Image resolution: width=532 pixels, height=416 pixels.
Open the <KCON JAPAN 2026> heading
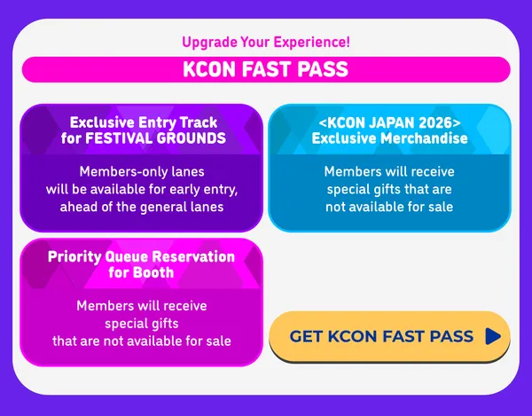(x=389, y=122)
